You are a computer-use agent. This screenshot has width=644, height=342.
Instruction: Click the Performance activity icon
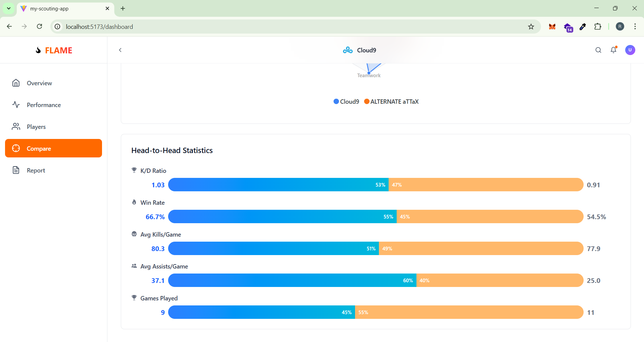point(16,105)
